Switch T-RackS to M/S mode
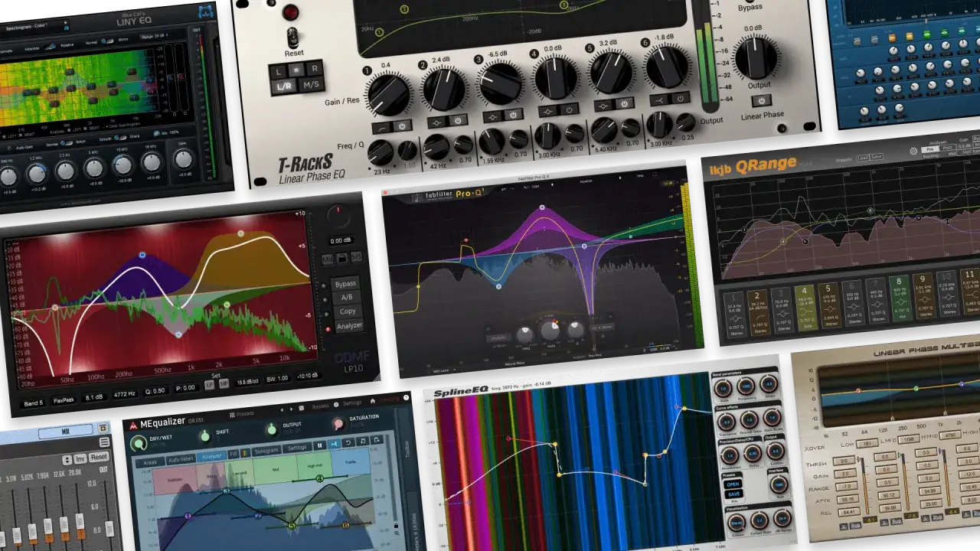 pos(312,86)
